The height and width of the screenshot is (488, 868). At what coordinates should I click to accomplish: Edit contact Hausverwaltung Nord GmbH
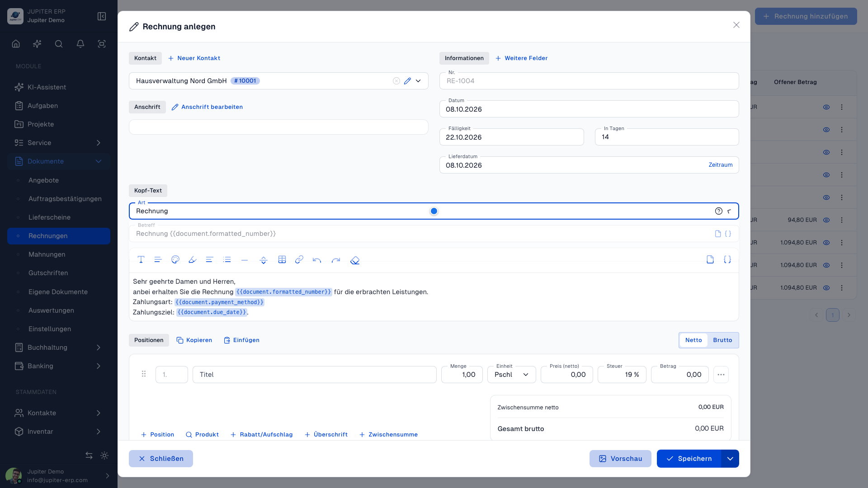pyautogui.click(x=407, y=81)
